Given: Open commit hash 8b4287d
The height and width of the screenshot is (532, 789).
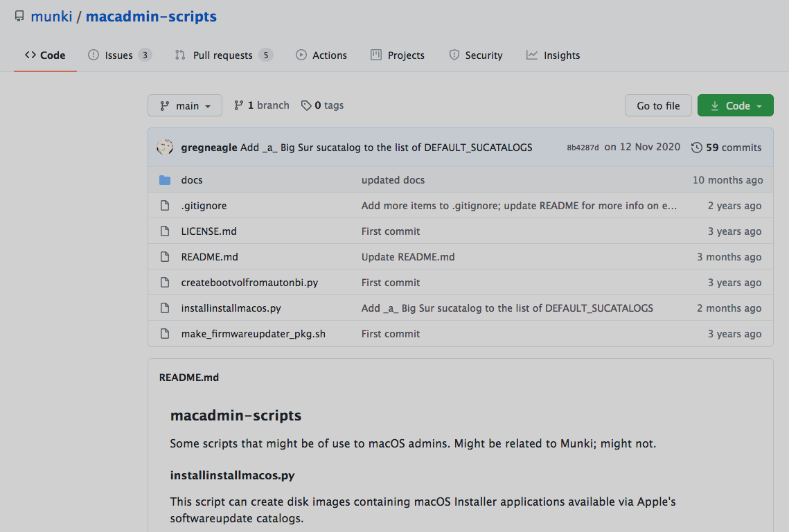Looking at the screenshot, I should click(583, 148).
